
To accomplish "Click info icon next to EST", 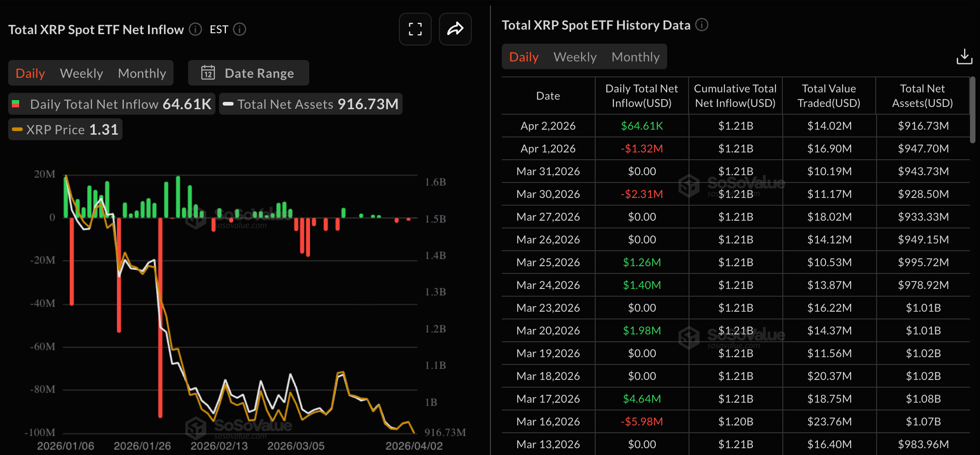I will pyautogui.click(x=240, y=30).
